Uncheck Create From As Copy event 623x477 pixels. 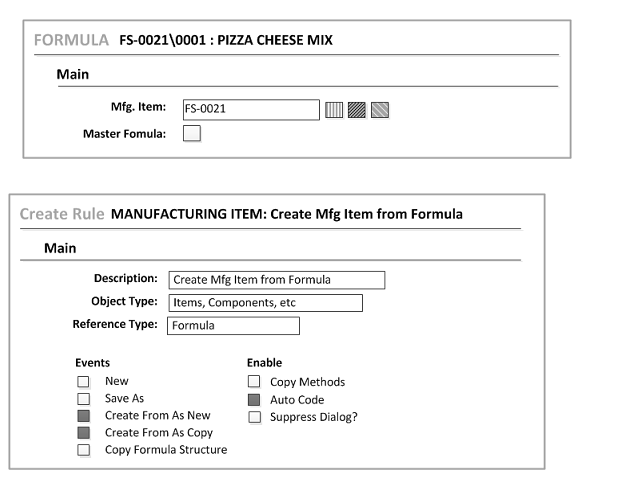point(84,432)
